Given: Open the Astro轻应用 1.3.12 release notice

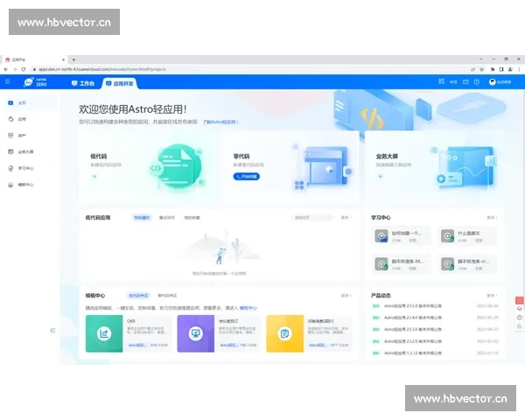Looking at the screenshot, I should click(412, 353).
